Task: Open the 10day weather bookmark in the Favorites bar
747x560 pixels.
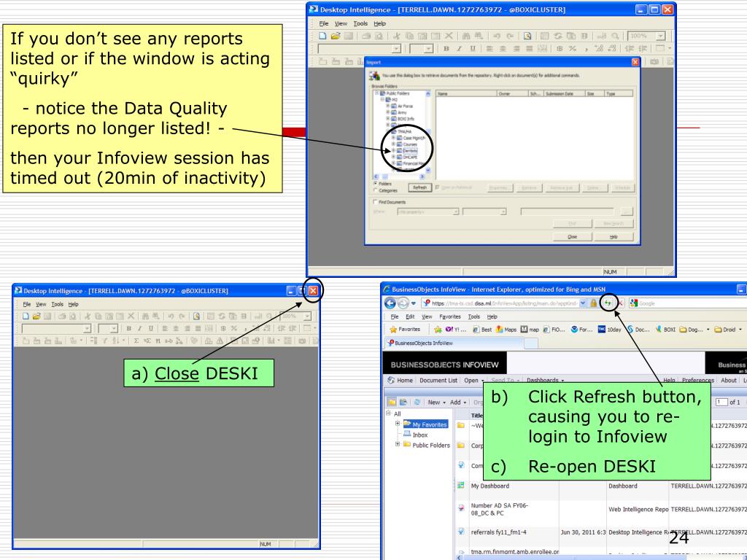Action: pos(610,330)
